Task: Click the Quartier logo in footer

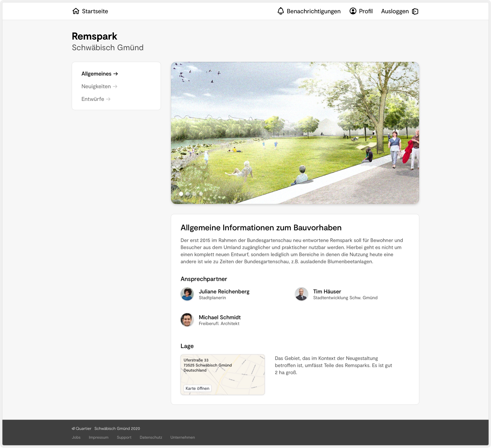Action: (73, 428)
